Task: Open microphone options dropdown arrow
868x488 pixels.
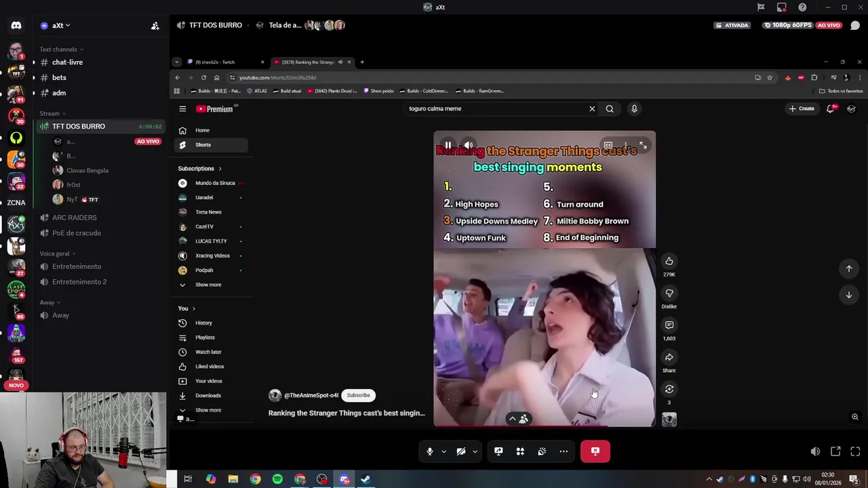Action: coord(443,451)
